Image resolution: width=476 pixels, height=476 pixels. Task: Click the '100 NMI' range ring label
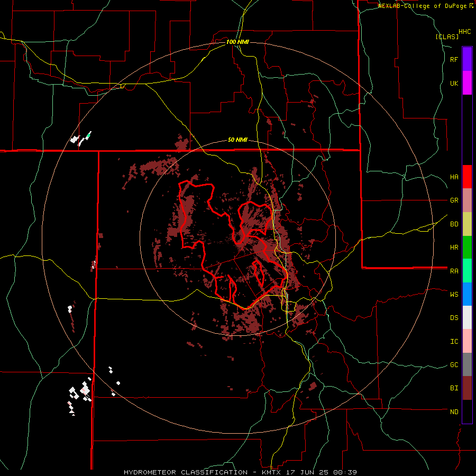pyautogui.click(x=237, y=42)
